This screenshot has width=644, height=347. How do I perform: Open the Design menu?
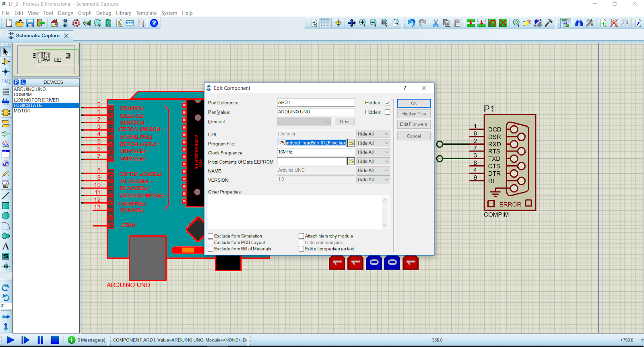[66, 13]
